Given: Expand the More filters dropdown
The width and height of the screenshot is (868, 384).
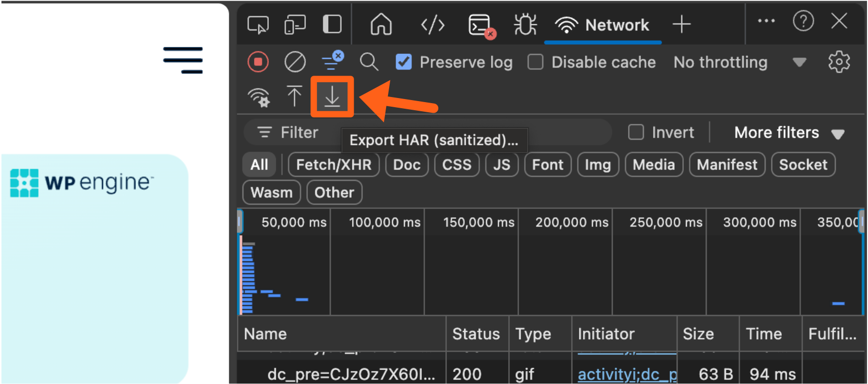Looking at the screenshot, I should pos(788,133).
